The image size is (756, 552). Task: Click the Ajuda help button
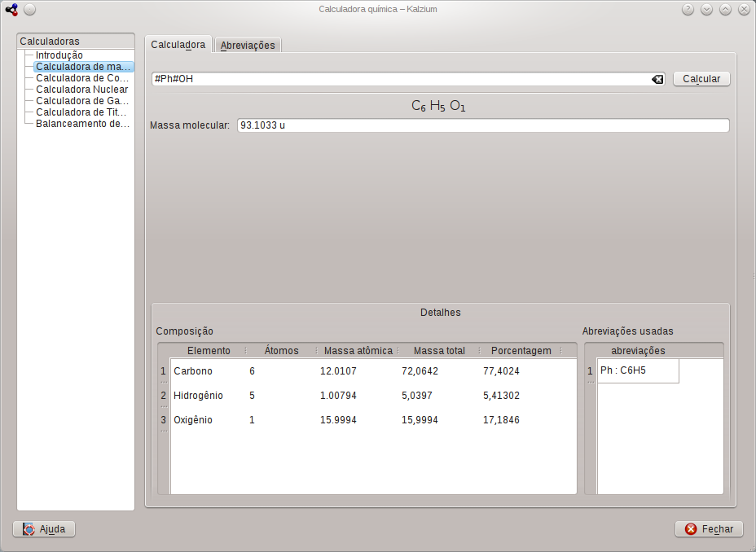(44, 529)
